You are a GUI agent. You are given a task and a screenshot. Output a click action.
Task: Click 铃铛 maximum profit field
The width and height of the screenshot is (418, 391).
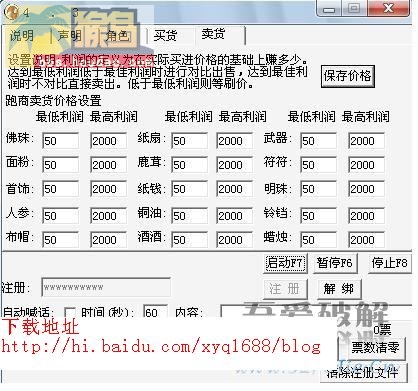tap(366, 216)
